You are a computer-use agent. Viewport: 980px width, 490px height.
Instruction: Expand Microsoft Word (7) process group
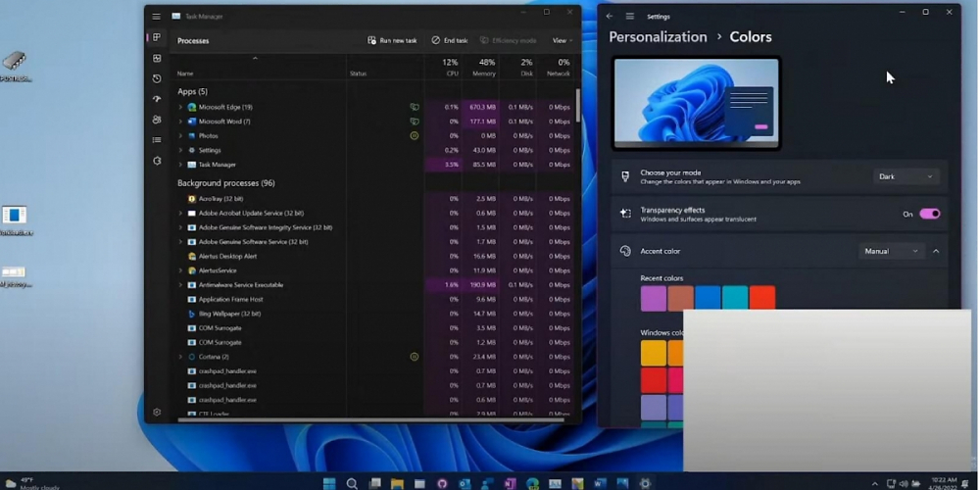(180, 122)
